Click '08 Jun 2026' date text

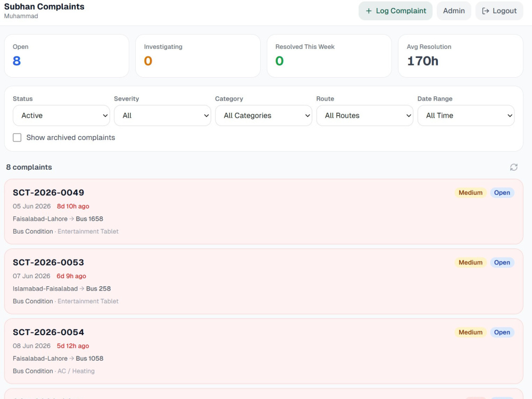coord(31,346)
